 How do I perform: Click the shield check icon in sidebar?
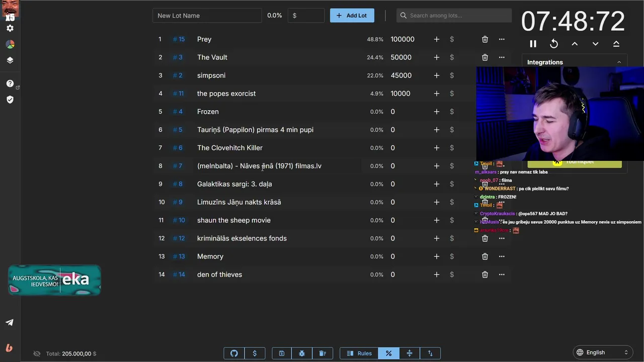pyautogui.click(x=10, y=100)
